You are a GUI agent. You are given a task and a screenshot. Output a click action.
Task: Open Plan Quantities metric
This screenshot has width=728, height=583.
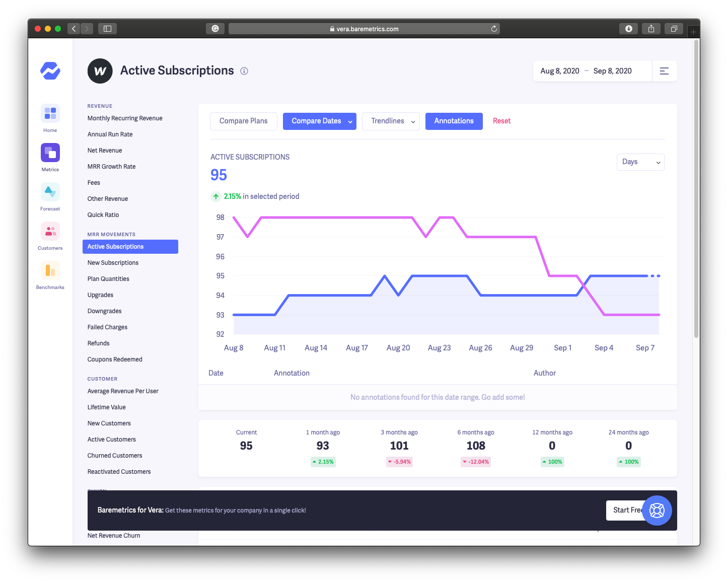(108, 279)
